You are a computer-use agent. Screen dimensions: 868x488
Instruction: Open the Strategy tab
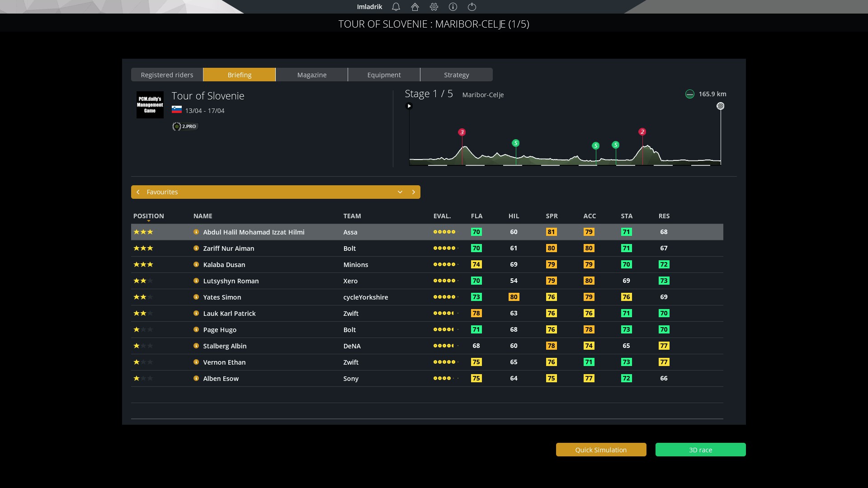point(456,75)
